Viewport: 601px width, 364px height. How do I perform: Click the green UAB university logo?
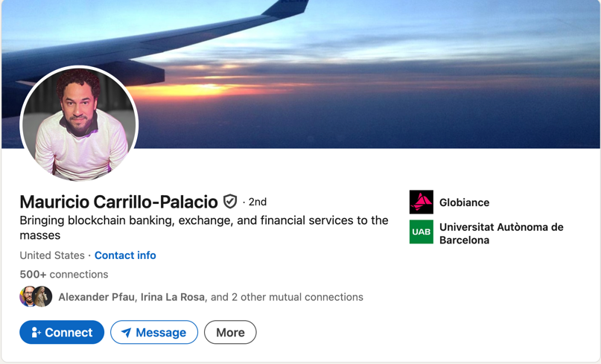(421, 232)
